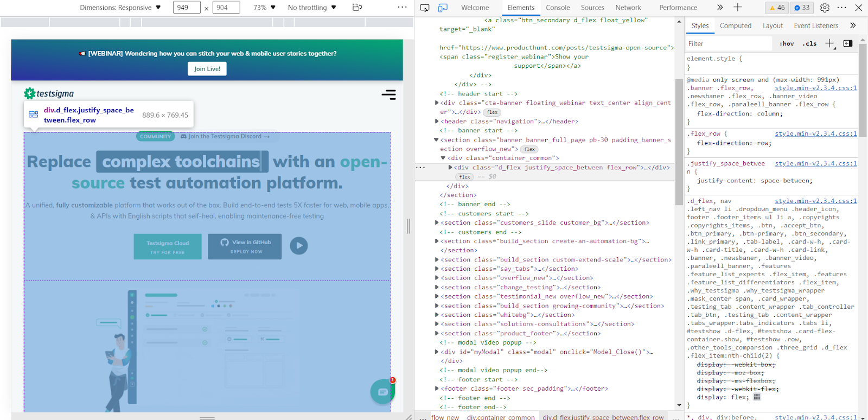Image resolution: width=868 pixels, height=420 pixels.
Task: Add a new DevTools tab with plus icon
Action: pos(738,8)
